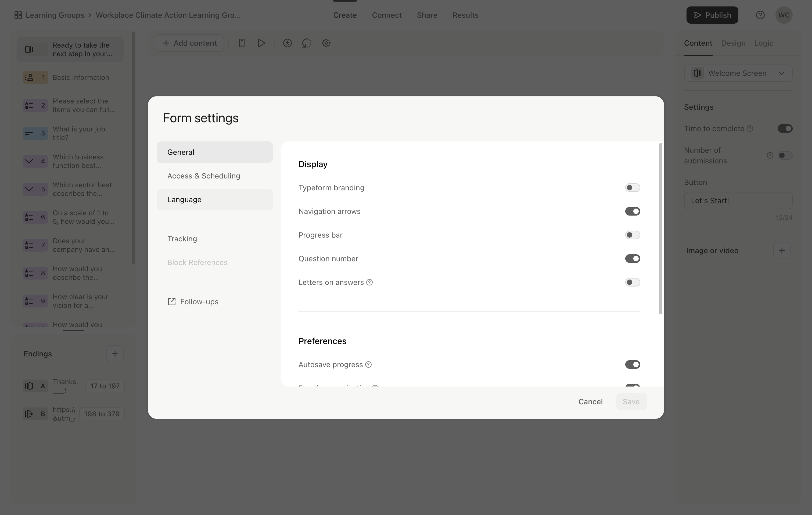The image size is (812, 515).
Task: Toggle Time to complete switch
Action: 785,128
